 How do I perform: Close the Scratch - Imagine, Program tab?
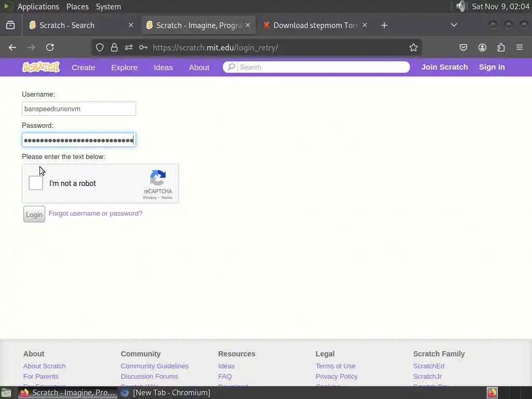point(248,25)
